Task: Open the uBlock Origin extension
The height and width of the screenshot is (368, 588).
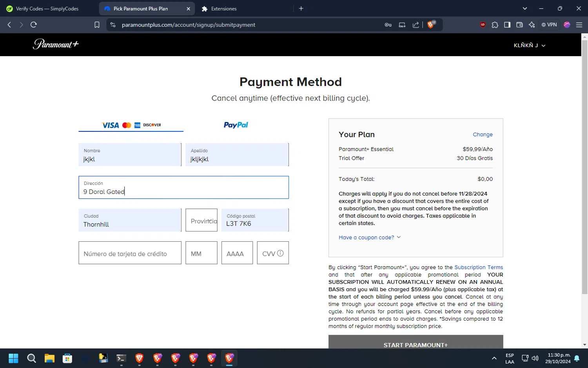Action: pyautogui.click(x=483, y=25)
